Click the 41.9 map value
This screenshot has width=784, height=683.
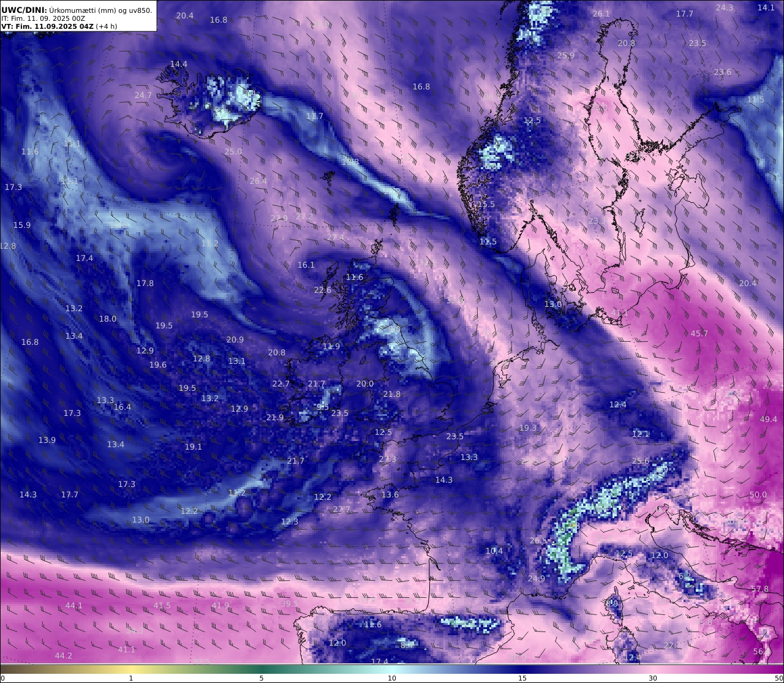221,605
